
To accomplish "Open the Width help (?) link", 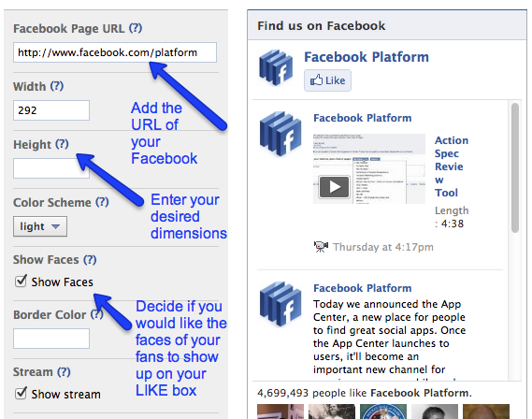I will pos(57,86).
